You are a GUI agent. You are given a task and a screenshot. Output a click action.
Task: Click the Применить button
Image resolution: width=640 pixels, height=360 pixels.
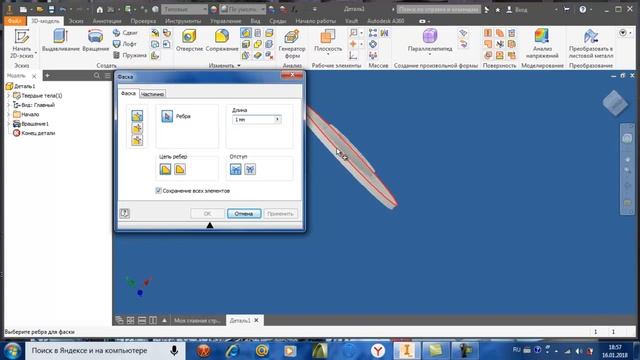280,213
